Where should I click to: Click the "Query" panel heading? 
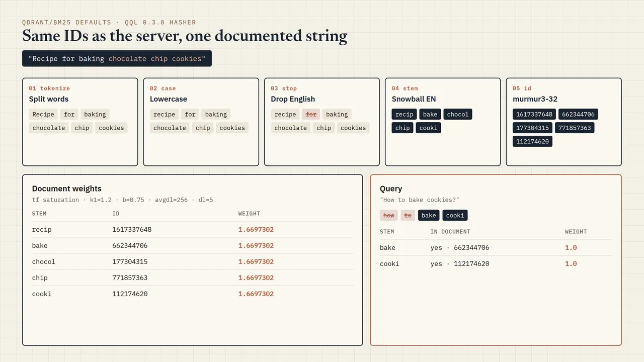point(391,189)
